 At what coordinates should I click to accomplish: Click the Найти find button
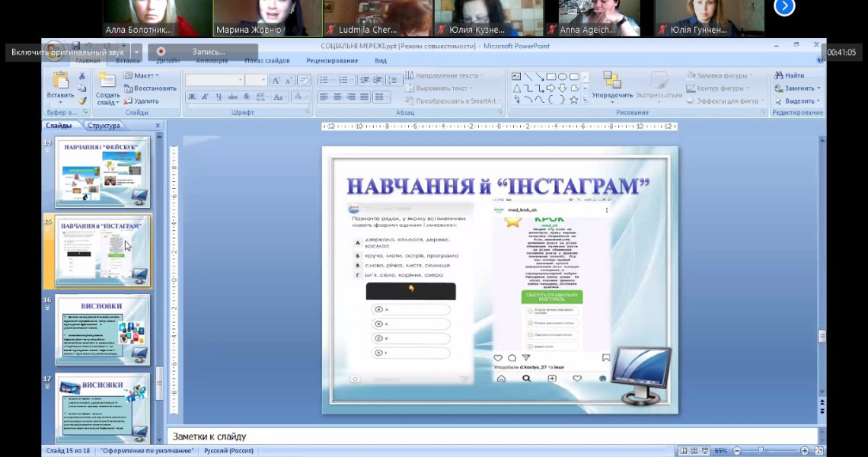click(789, 75)
